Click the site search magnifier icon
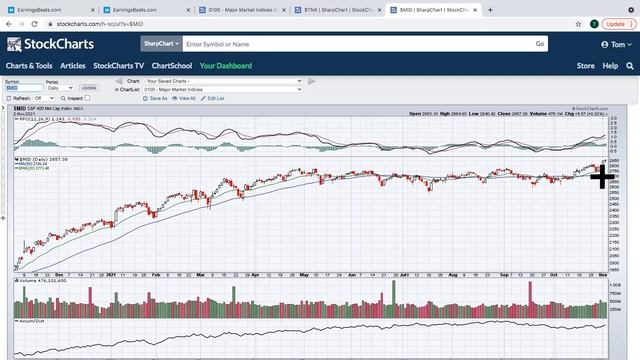Image resolution: width=640 pixels, height=360 pixels. [x=630, y=66]
